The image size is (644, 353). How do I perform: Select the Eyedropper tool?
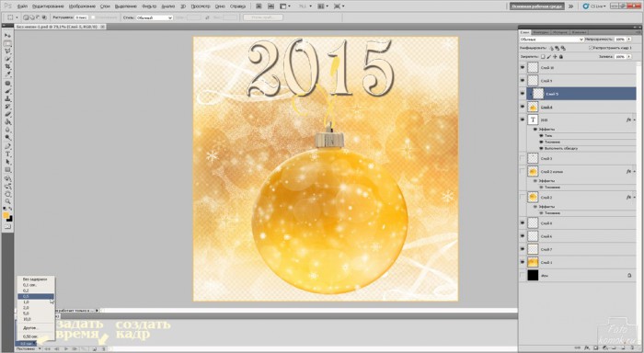point(7,74)
